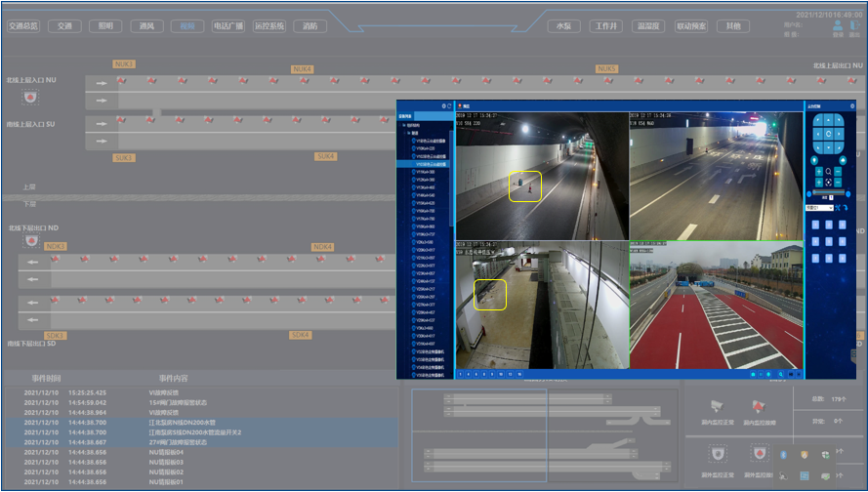Click the NU north upper entrance shield icon

[30, 98]
